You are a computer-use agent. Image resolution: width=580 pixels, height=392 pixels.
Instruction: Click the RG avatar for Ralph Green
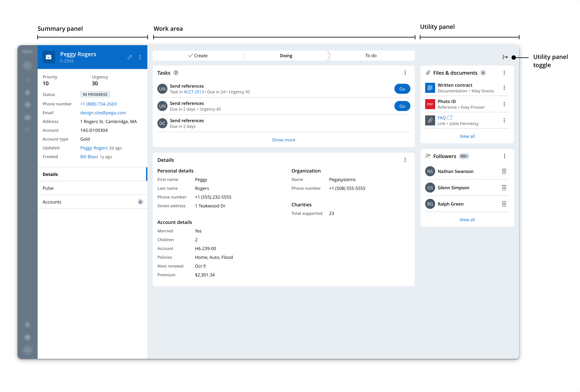[430, 204]
